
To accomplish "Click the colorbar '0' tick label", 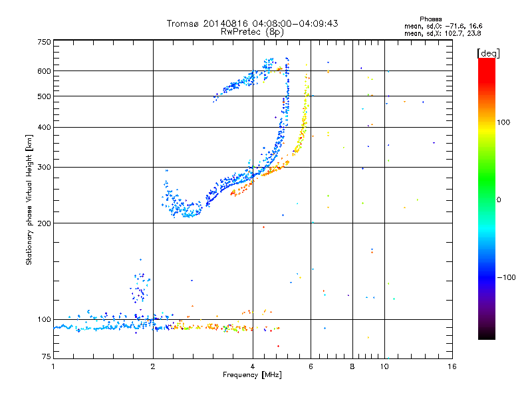I will 499,200.
